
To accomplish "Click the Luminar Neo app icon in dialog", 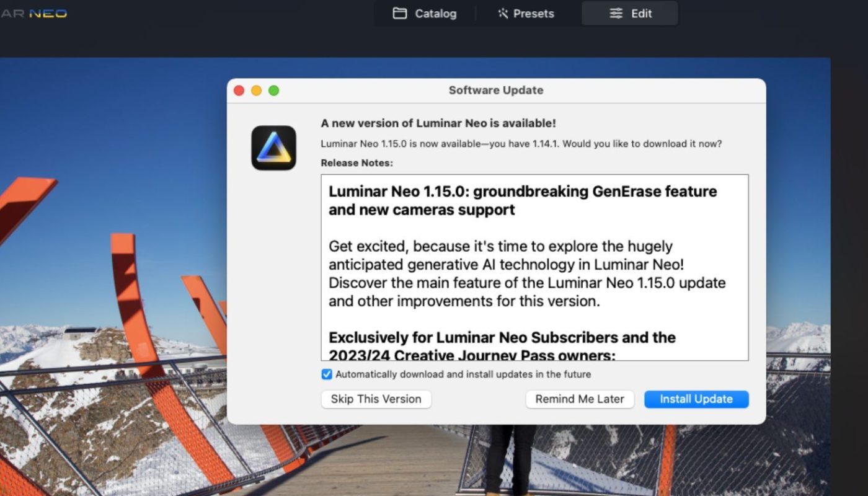I will pyautogui.click(x=273, y=148).
